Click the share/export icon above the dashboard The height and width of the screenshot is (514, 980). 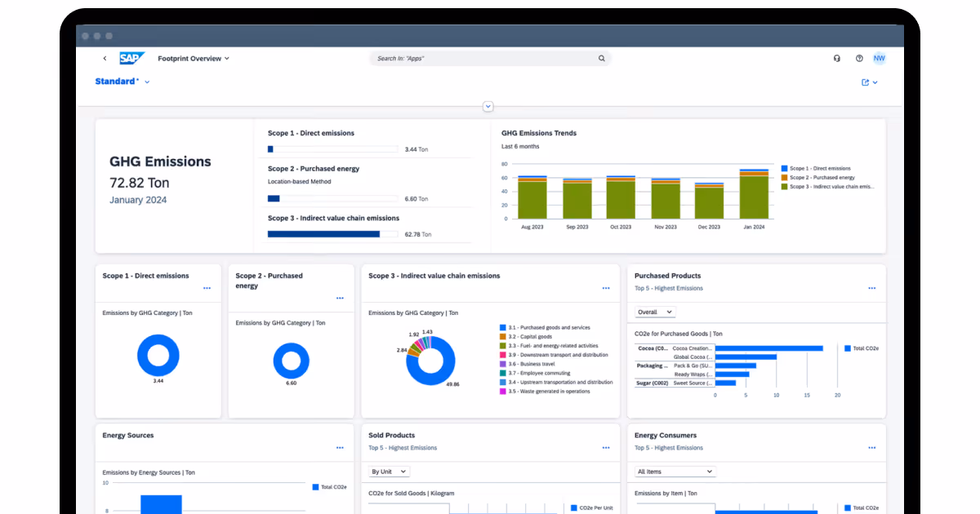tap(866, 82)
